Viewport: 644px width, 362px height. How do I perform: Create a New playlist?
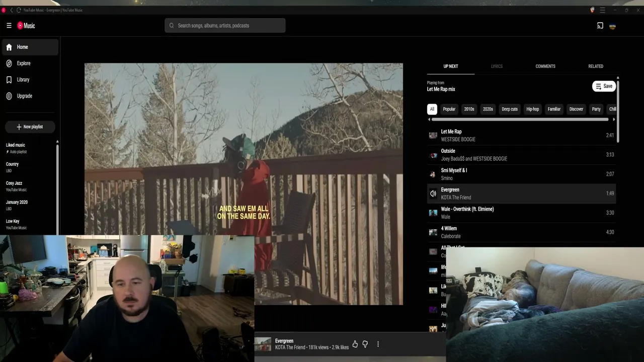coord(30,127)
